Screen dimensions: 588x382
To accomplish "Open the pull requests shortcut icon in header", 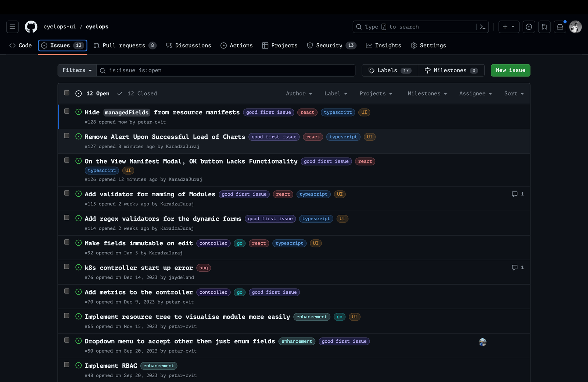I will 544,27.
